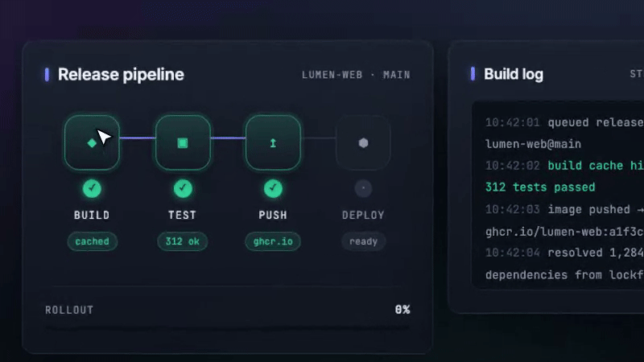Click the DEPLOY stage label
644x362 pixels.
[364, 215]
